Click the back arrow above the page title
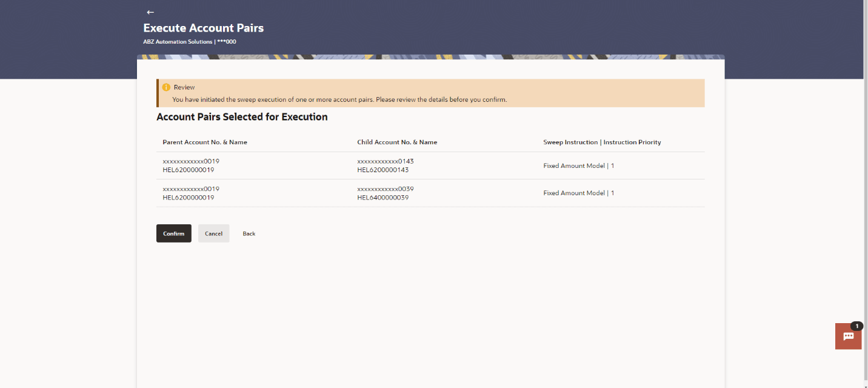This screenshot has width=868, height=388. click(x=150, y=12)
